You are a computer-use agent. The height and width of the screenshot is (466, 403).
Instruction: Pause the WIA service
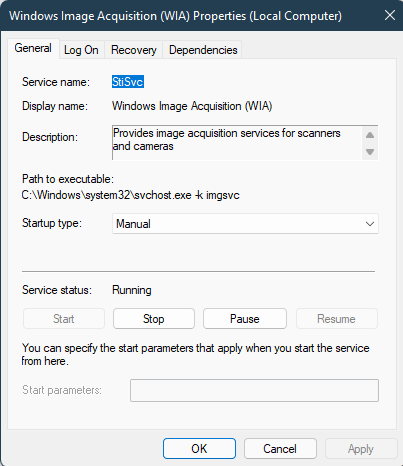[x=245, y=319]
